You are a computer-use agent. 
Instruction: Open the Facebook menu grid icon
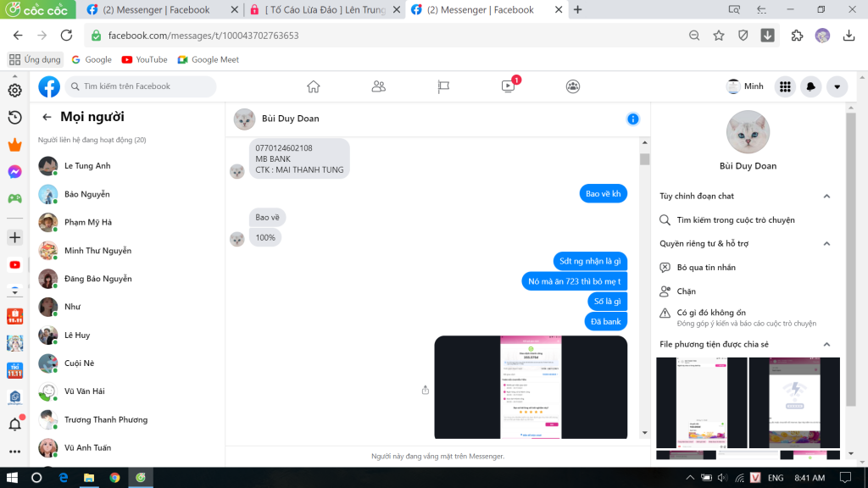[x=785, y=86]
